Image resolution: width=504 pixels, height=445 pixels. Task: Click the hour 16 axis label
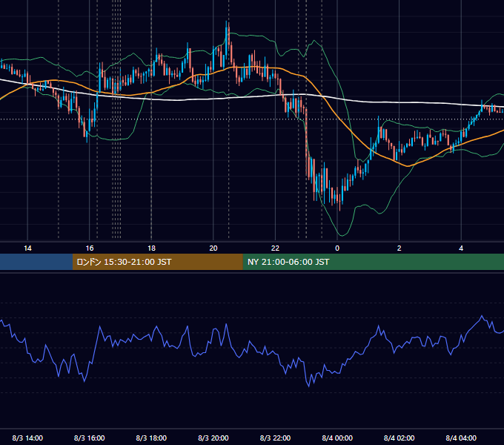pos(90,248)
